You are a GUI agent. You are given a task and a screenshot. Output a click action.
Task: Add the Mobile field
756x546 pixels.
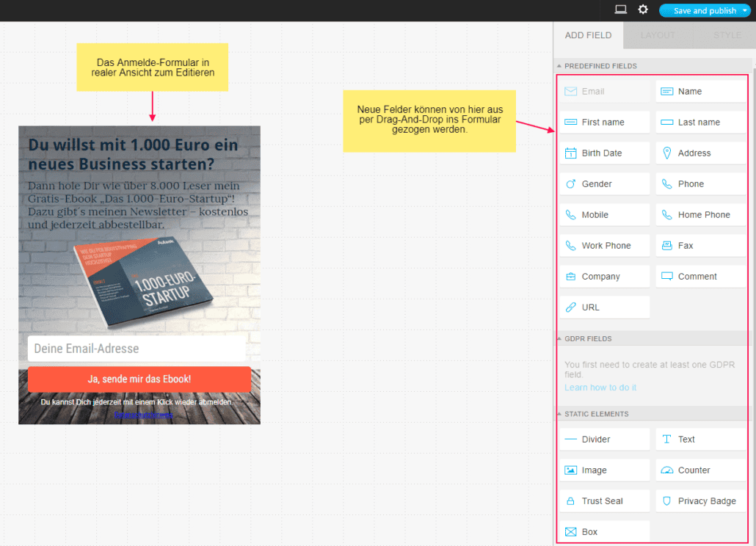click(605, 215)
